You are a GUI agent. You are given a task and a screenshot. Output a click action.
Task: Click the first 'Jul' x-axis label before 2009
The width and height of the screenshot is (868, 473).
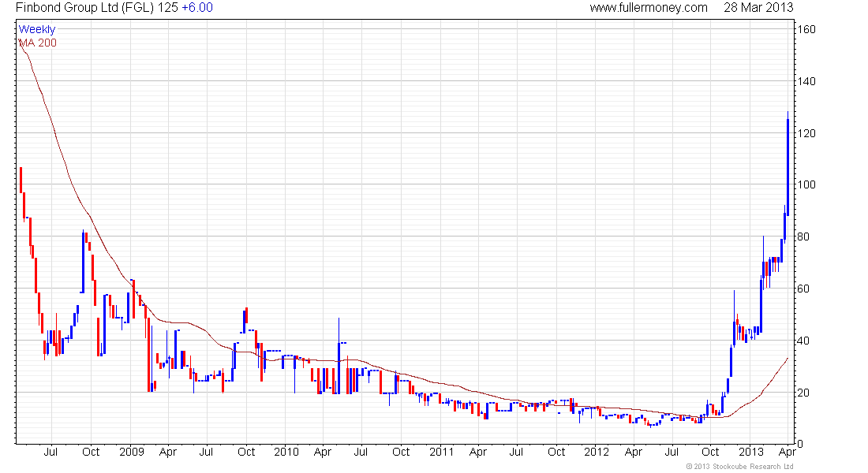coord(51,452)
